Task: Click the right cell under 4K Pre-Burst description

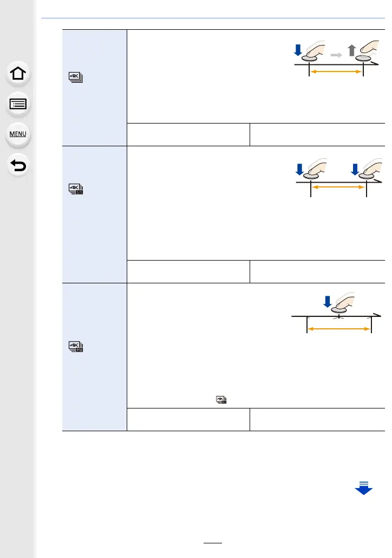Action: pos(317,420)
